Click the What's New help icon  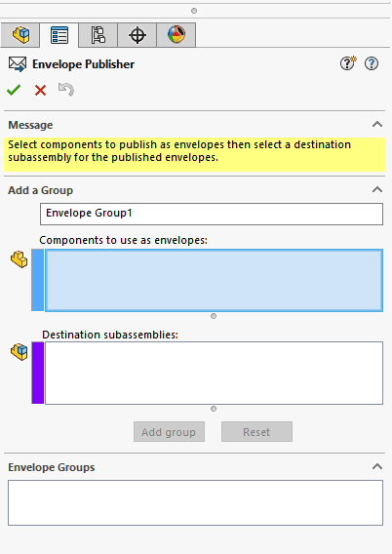click(x=348, y=63)
